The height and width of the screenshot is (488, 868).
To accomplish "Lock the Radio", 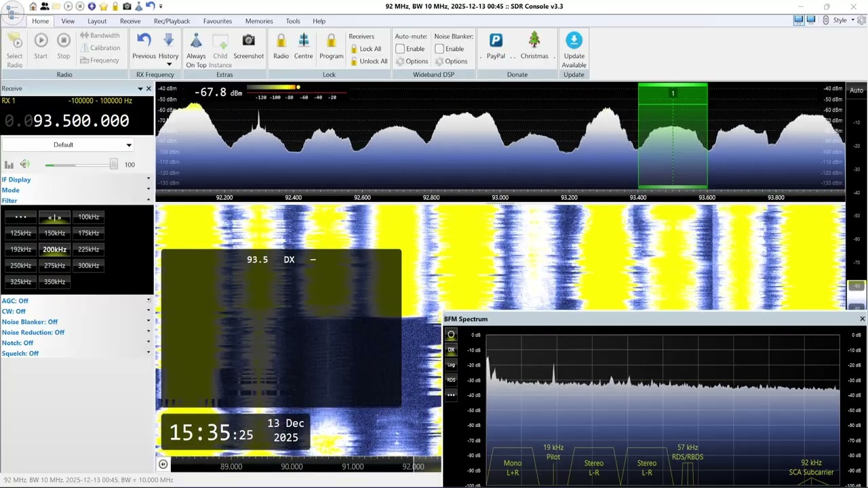I will [281, 47].
